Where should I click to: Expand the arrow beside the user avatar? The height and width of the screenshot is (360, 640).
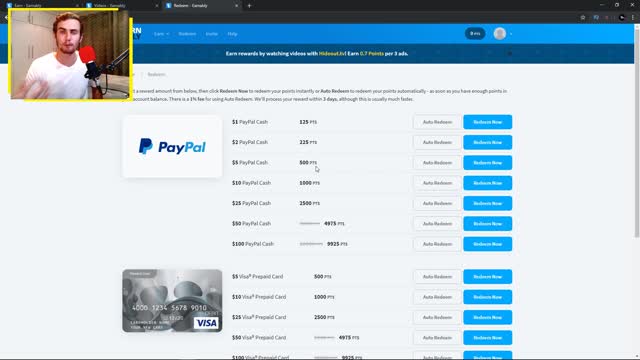click(511, 34)
